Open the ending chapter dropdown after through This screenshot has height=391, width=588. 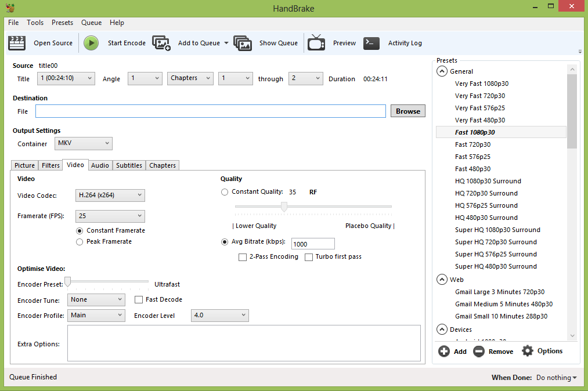click(x=306, y=78)
